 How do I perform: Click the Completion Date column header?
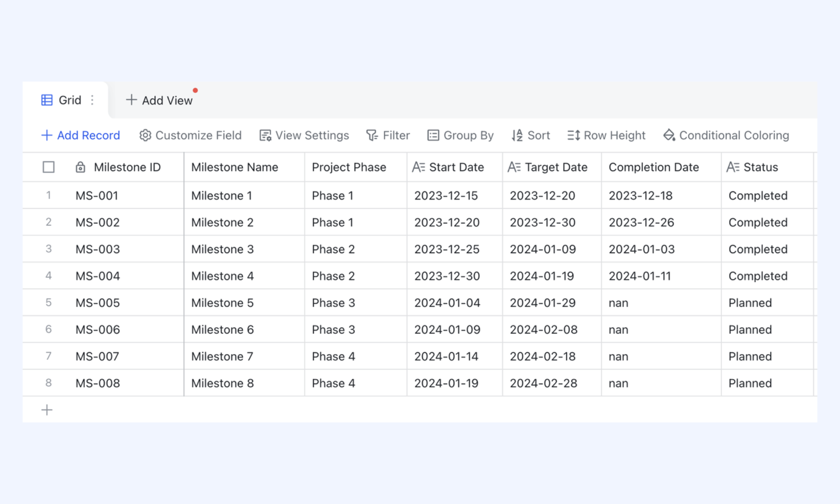(661, 167)
